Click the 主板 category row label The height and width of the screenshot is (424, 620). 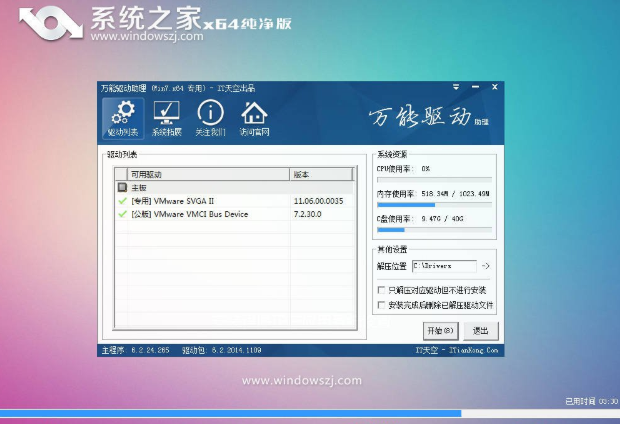click(139, 187)
